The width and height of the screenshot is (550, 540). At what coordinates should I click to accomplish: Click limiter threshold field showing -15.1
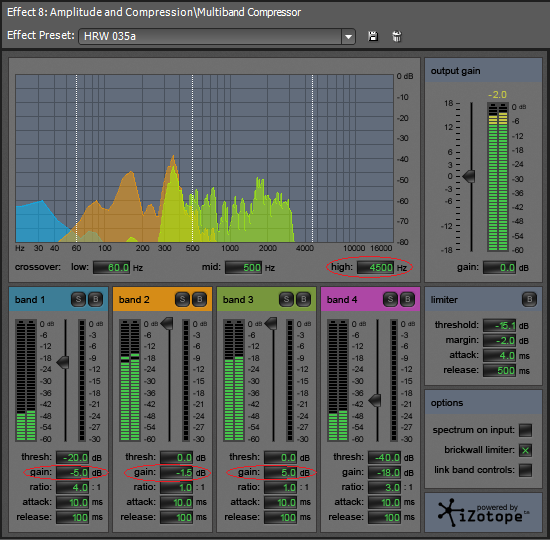(499, 325)
